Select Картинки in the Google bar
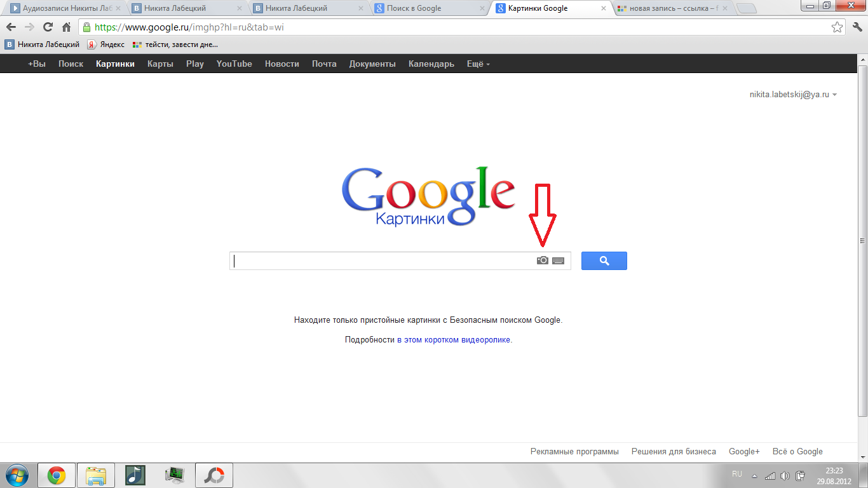Screen dimensions: 868x488 click(115, 64)
